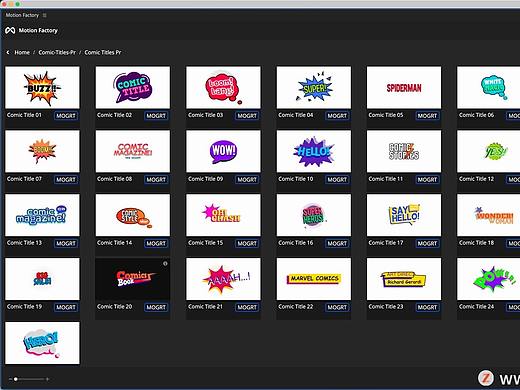Open the Motion Factory panel menu icon
The width and height of the screenshot is (520, 390).
coord(44,15)
